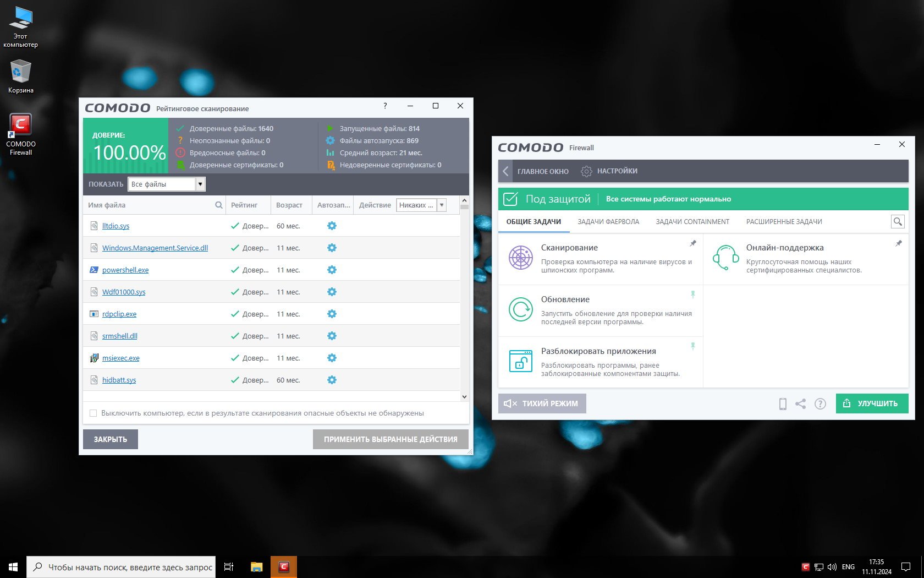The image size is (924, 578).
Task: Go back using the arrow in Firewall header
Action: [505, 171]
